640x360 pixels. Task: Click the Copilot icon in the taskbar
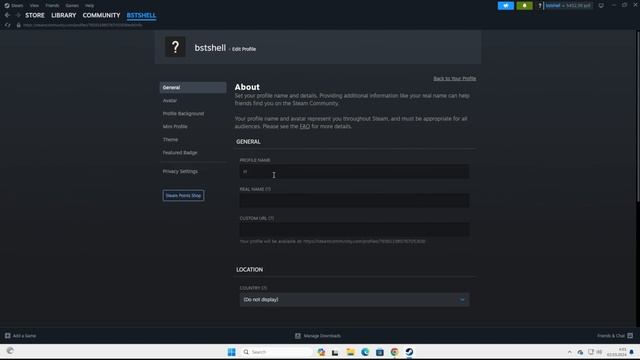[x=321, y=352]
